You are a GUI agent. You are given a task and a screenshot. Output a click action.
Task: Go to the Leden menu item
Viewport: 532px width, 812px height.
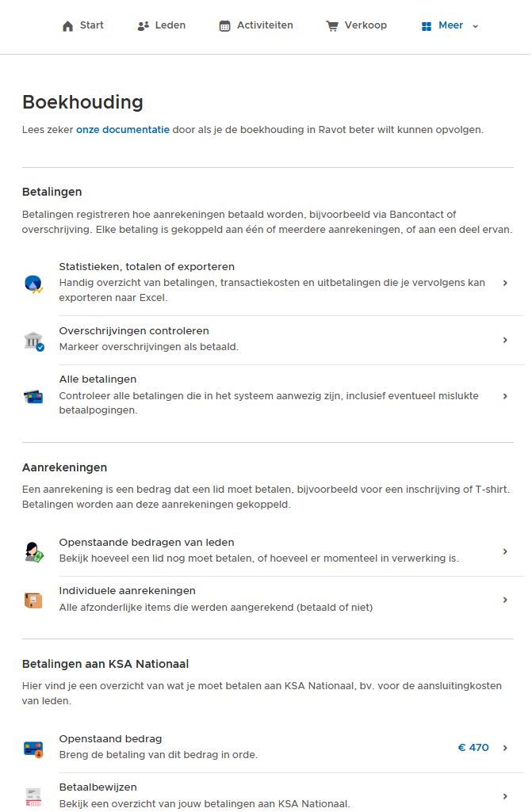coord(162,25)
